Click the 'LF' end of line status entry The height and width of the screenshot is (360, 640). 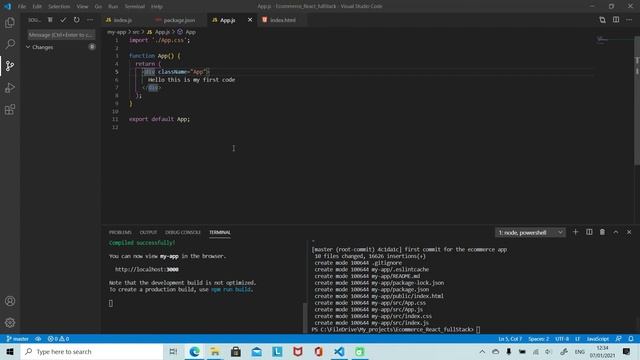[x=578, y=339]
